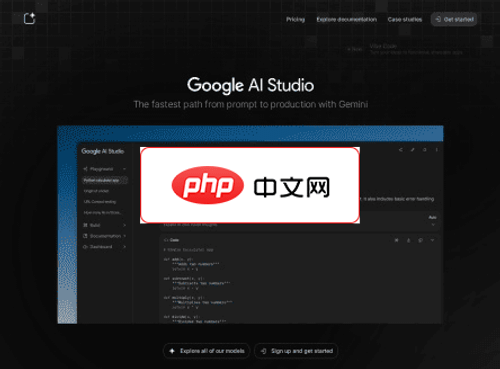
Task: Open the Explore documentation link
Action: 346,19
